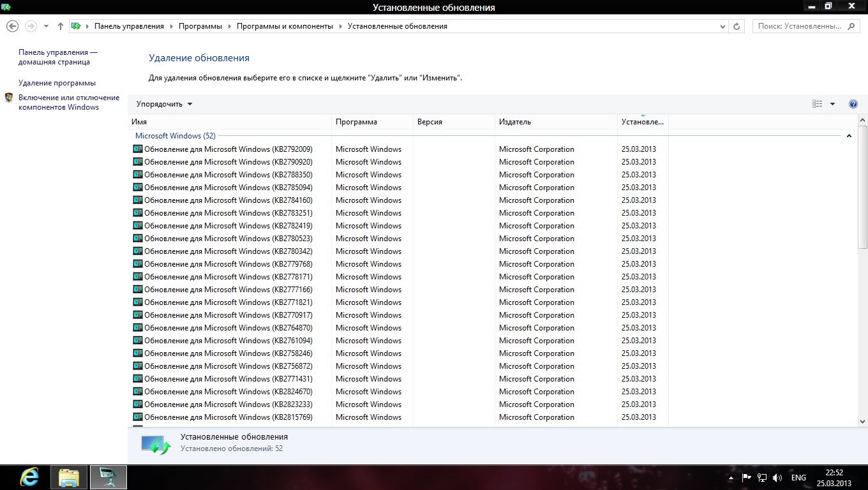Image resolution: width=868 pixels, height=490 pixels.
Task: Click the list scrollbar up arrow
Action: click(863, 120)
